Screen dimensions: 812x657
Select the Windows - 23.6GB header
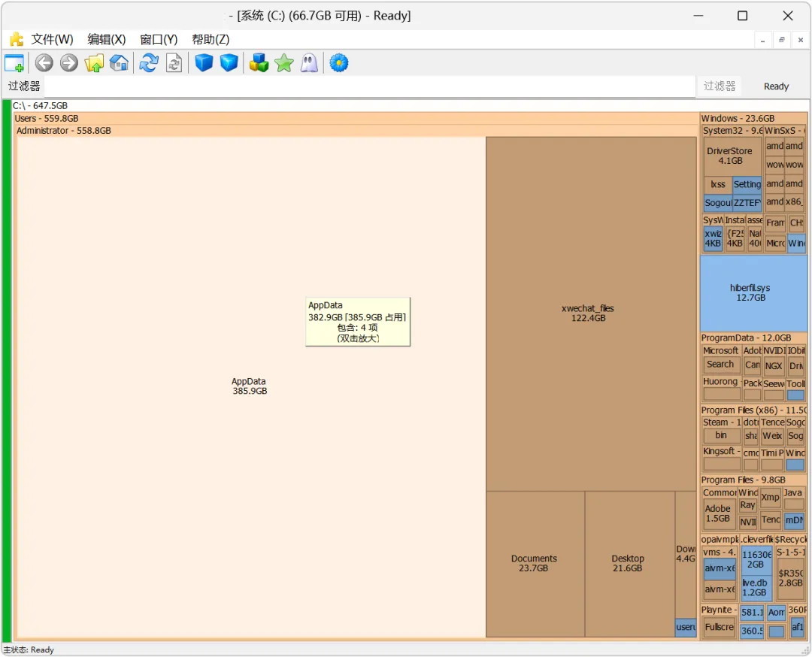click(738, 119)
